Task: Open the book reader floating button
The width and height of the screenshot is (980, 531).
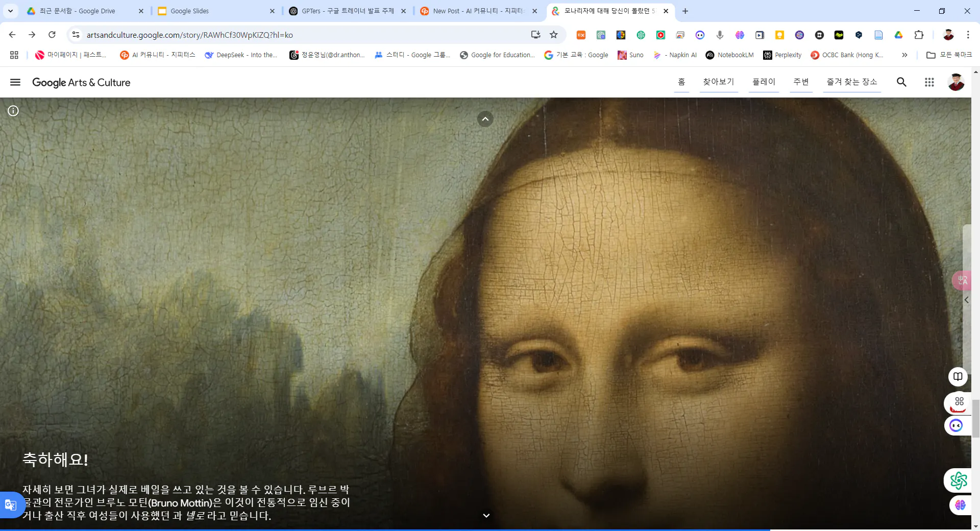Action: [958, 377]
